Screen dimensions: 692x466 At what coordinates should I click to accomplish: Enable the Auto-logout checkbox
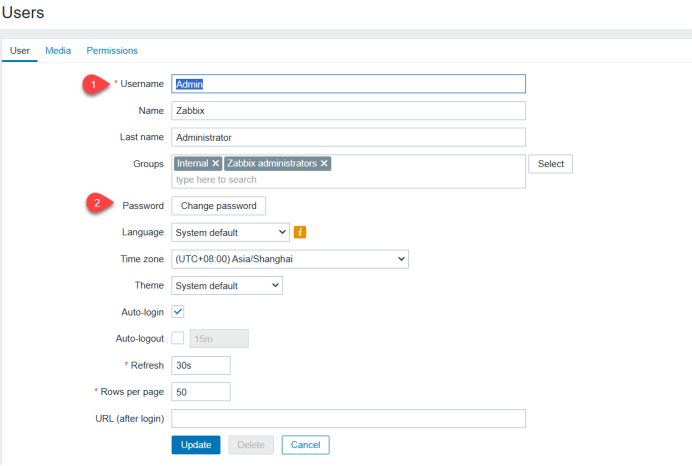coord(178,338)
